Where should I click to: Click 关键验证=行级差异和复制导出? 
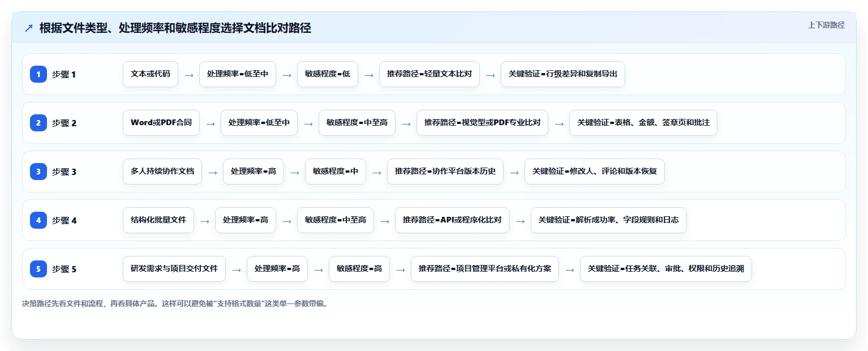563,74
